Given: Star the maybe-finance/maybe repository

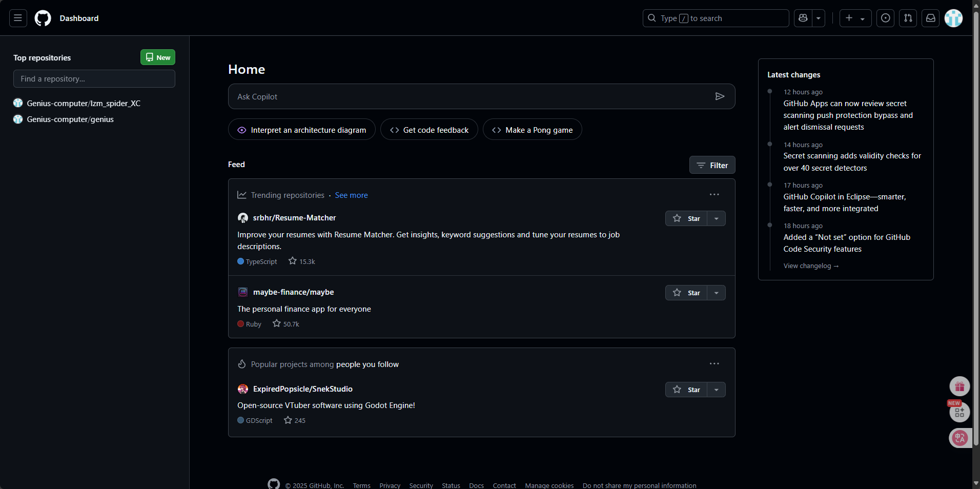Looking at the screenshot, I should pyautogui.click(x=686, y=293).
